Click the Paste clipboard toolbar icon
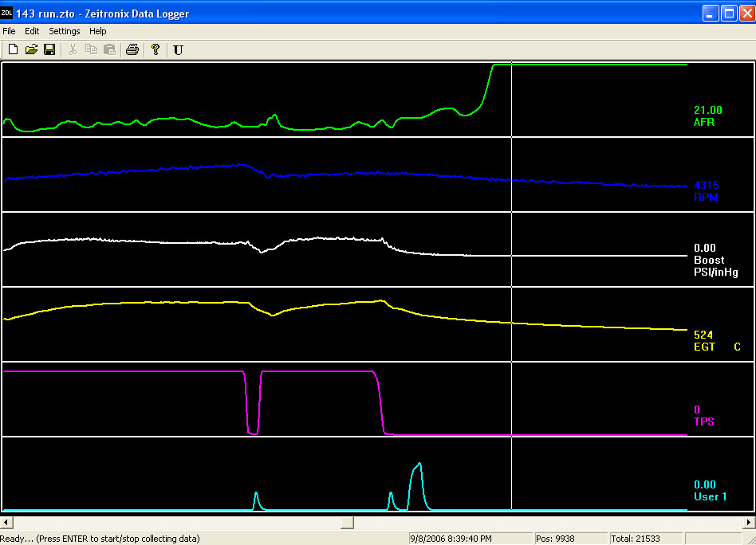This screenshot has width=756, height=545. pyautogui.click(x=109, y=49)
